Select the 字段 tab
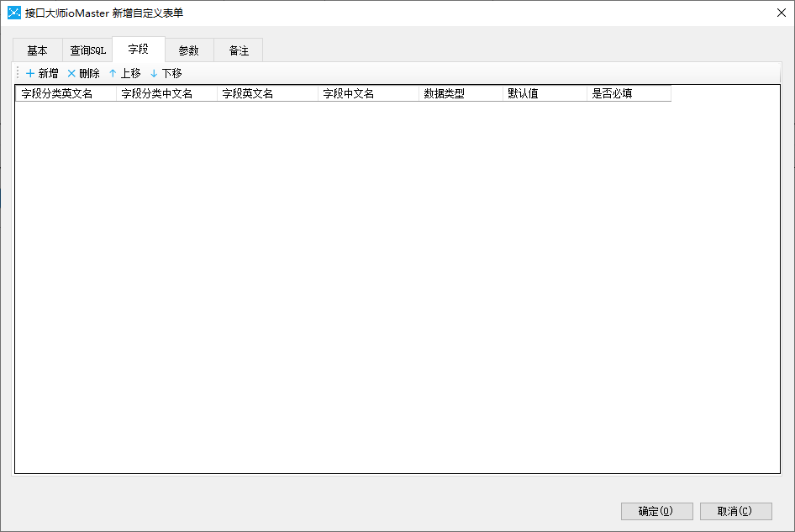Image resolution: width=795 pixels, height=532 pixels. pyautogui.click(x=139, y=50)
